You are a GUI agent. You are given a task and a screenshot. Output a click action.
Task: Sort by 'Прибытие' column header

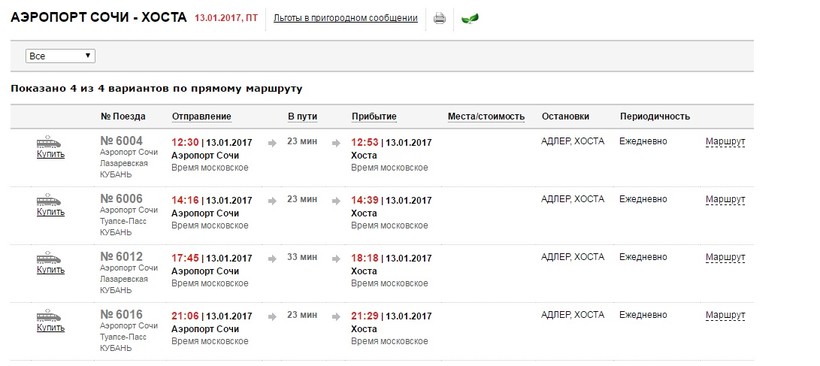(x=374, y=117)
